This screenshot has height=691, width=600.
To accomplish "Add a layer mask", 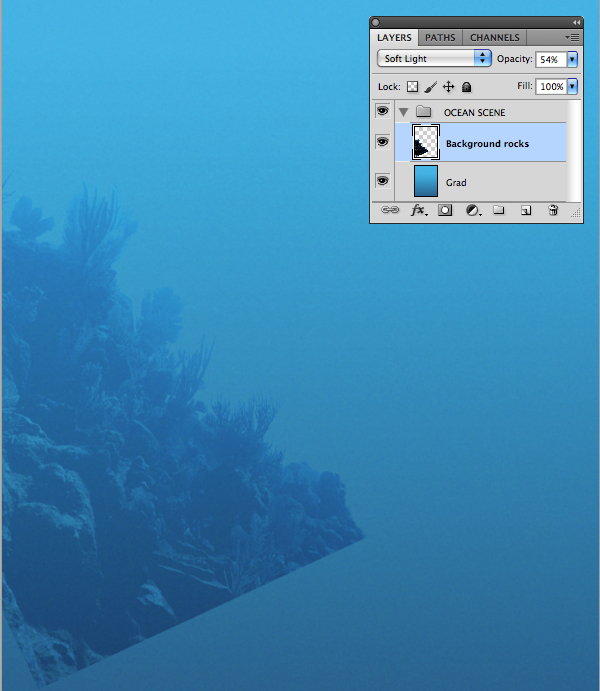I will point(445,210).
